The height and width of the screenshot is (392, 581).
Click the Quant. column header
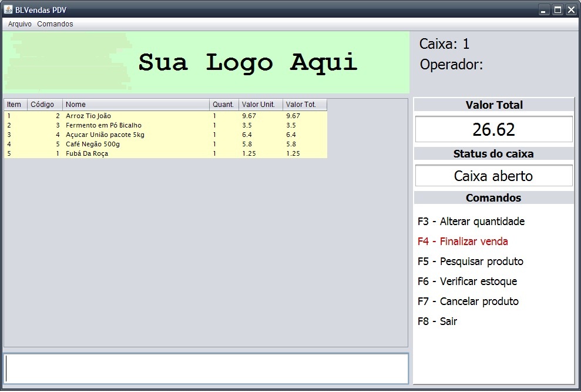pos(223,104)
